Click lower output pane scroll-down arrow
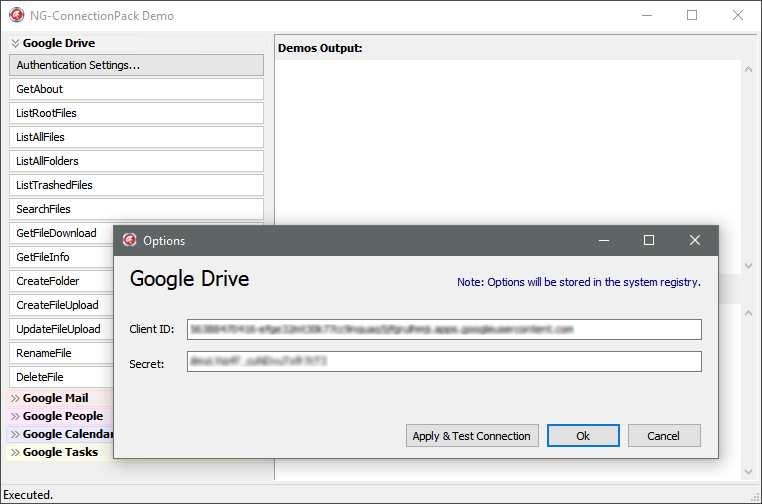762x504 pixels. click(x=748, y=472)
